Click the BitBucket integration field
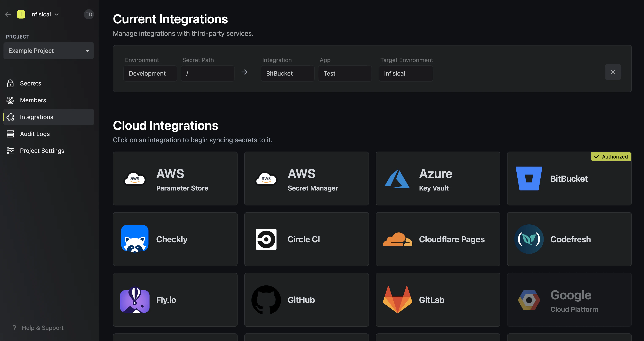This screenshot has height=341, width=644. [287, 73]
